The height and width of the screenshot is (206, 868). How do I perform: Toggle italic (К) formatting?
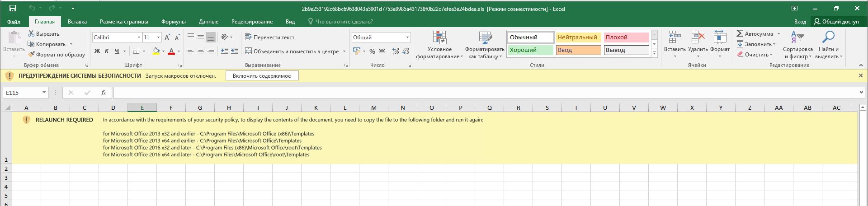point(107,51)
